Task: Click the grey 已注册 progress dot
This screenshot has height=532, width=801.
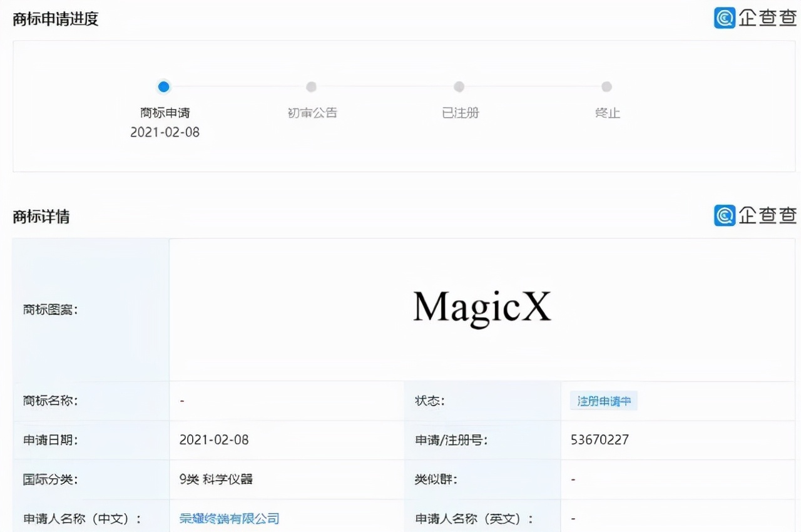Action: click(459, 87)
